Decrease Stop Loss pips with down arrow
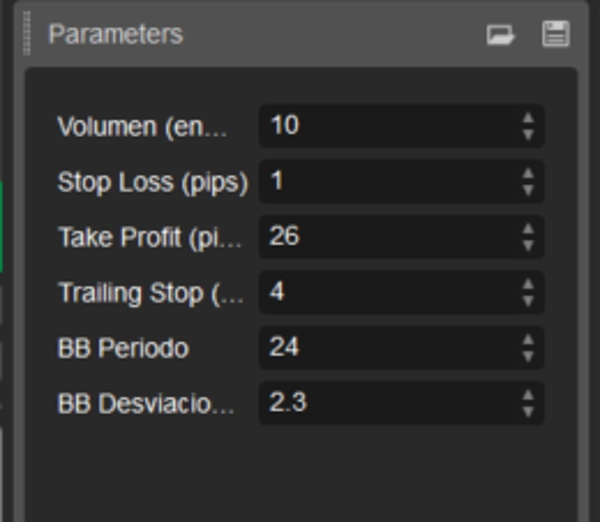 pyautogui.click(x=528, y=190)
